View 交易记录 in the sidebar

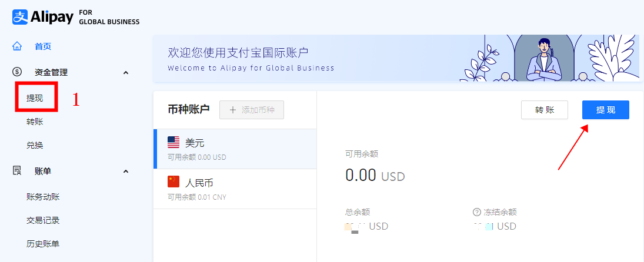[43, 220]
